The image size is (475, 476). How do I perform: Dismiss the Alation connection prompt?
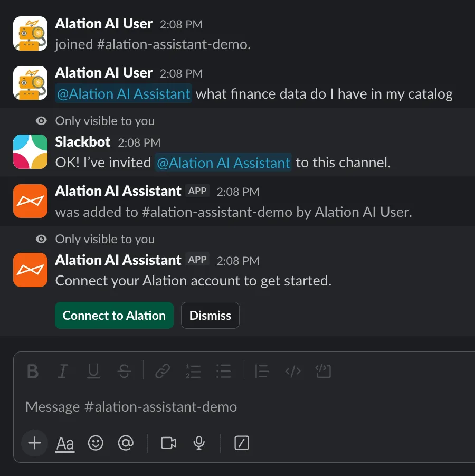210,315
